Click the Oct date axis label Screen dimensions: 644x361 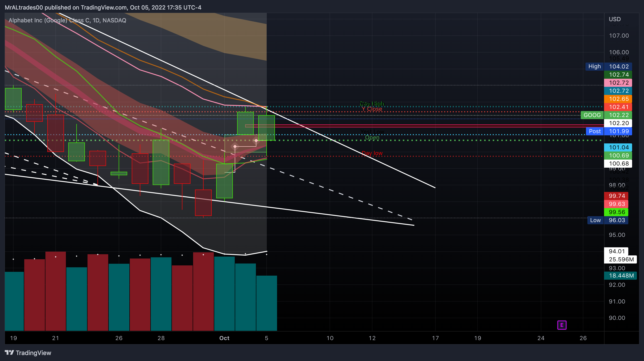(224, 338)
